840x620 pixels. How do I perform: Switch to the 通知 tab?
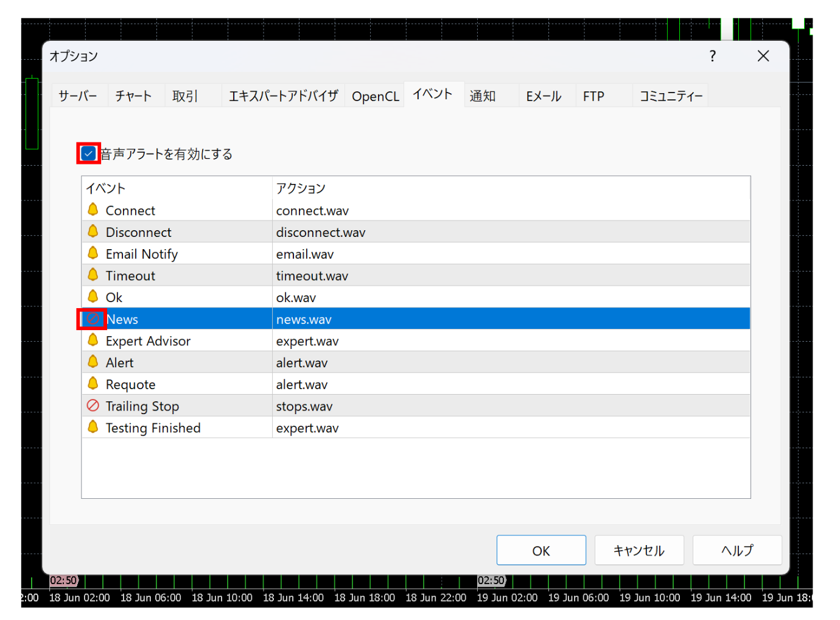pyautogui.click(x=482, y=95)
